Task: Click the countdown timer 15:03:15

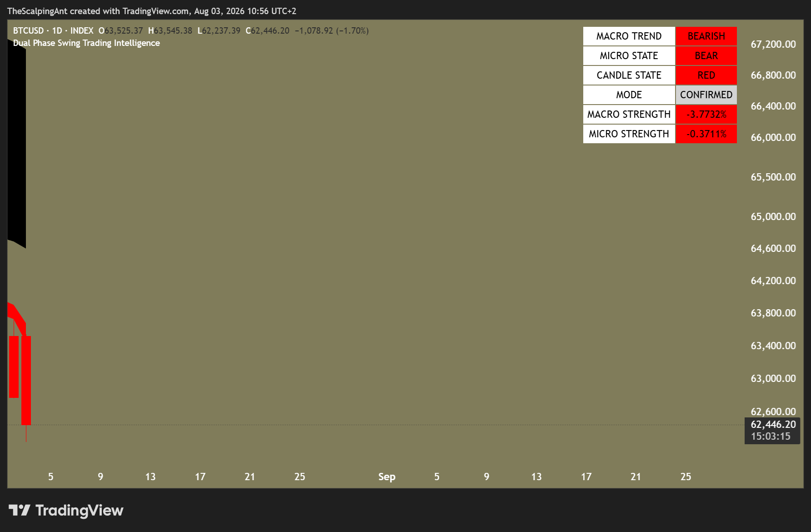Action: [771, 436]
